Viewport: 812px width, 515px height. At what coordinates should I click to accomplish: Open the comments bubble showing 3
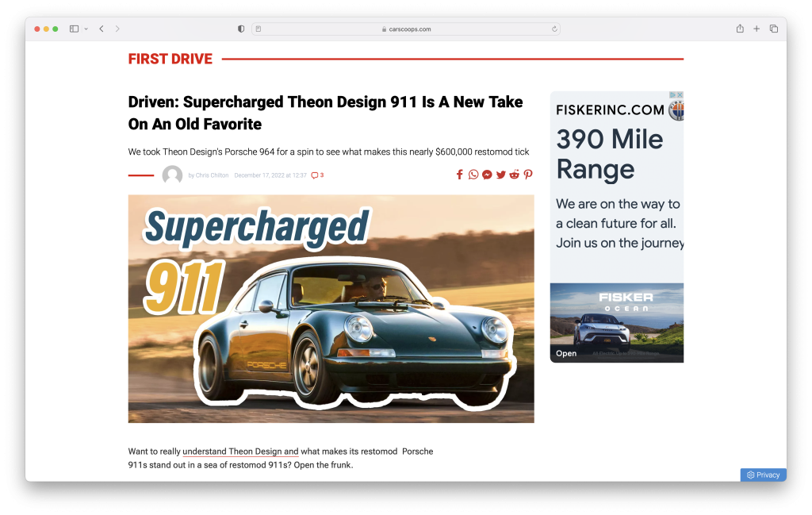(317, 175)
